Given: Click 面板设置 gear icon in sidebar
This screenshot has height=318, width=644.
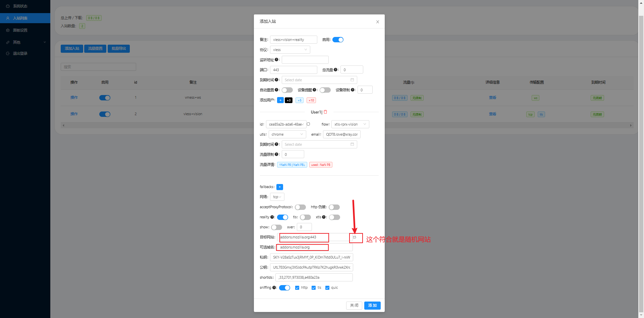Looking at the screenshot, I should tap(8, 30).
